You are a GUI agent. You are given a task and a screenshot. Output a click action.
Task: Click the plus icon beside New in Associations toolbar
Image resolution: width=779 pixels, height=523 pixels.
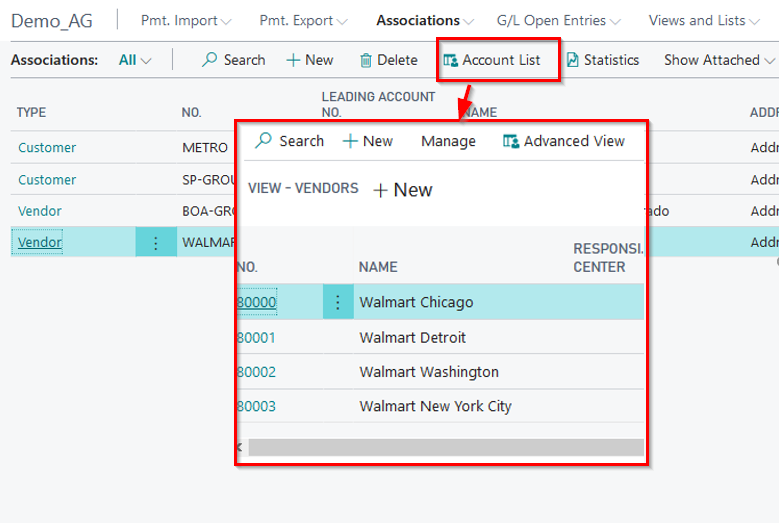pos(293,60)
